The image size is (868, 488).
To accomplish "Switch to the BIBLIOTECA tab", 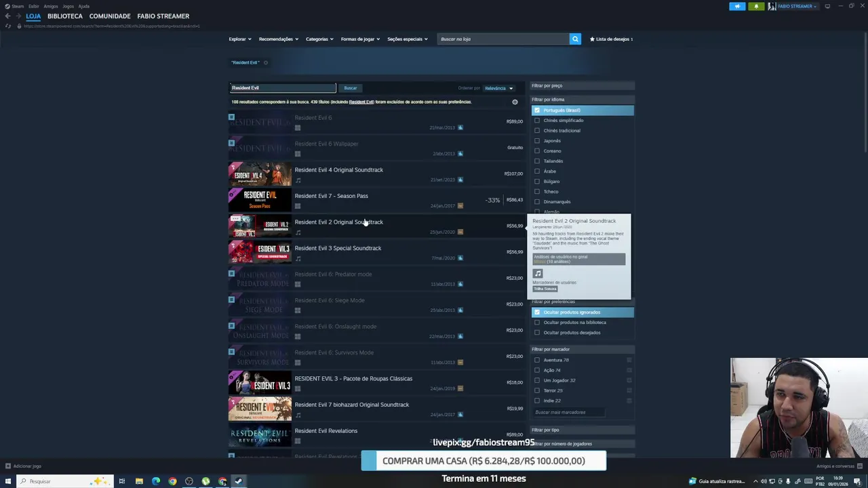I will pos(65,16).
